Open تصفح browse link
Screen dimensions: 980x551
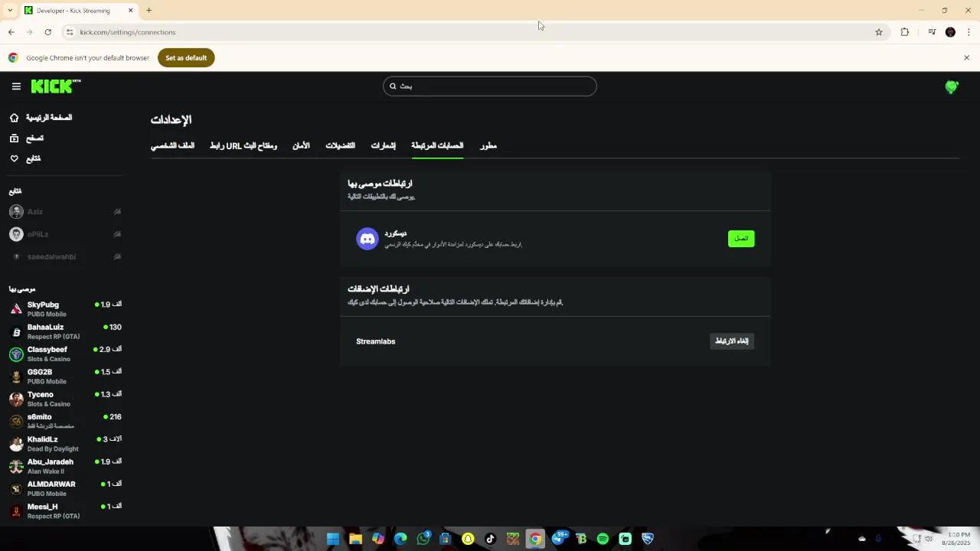coord(34,139)
